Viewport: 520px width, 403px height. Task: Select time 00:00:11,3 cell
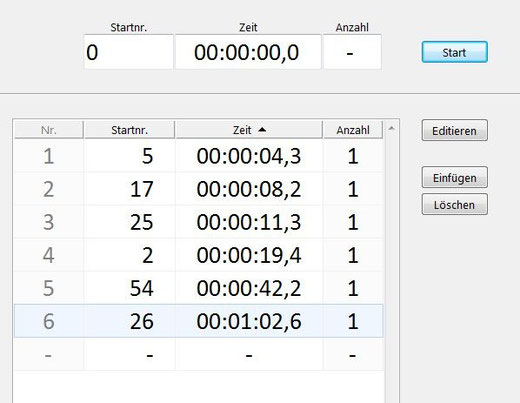249,222
